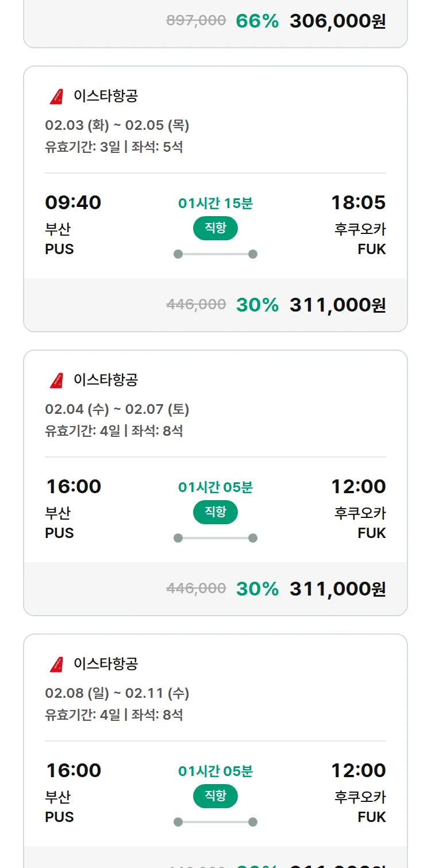The width and height of the screenshot is (431, 868).
Task: Click 이스타항공 airline name on 02.04 card
Action: tap(106, 380)
